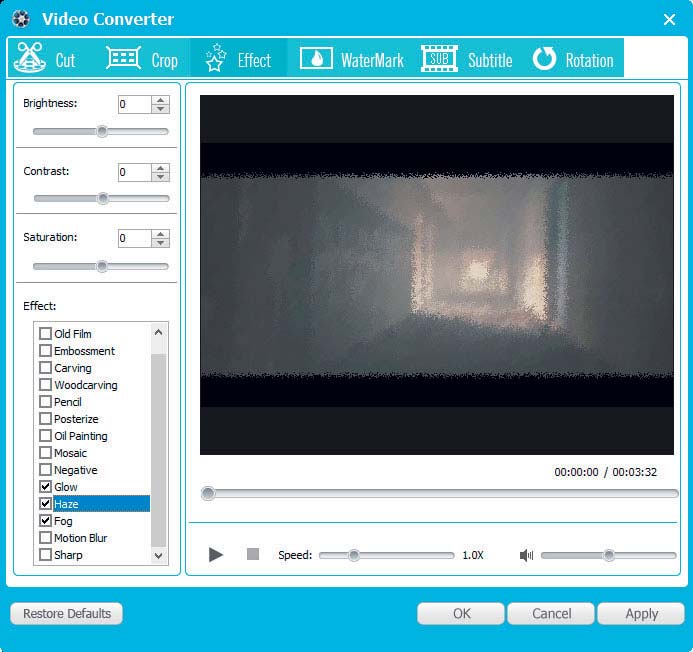Click the Saturation slider handle
Screen dimensions: 693x652
coord(102,266)
